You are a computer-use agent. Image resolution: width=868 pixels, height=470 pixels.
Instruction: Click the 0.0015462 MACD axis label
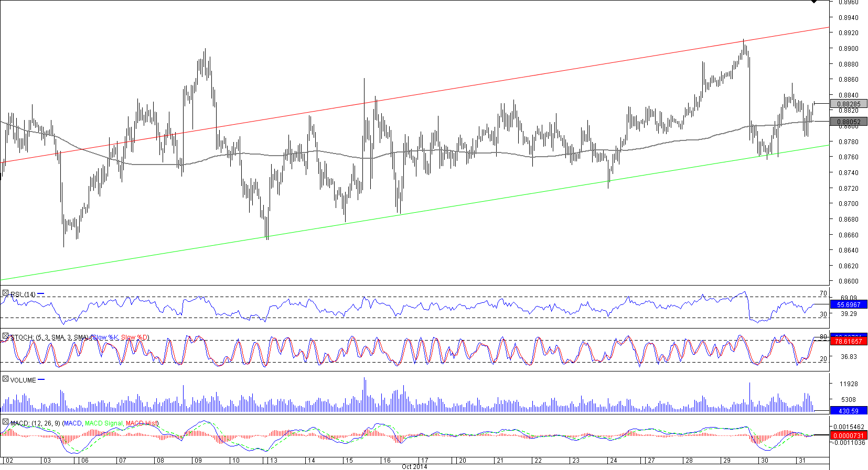point(849,427)
